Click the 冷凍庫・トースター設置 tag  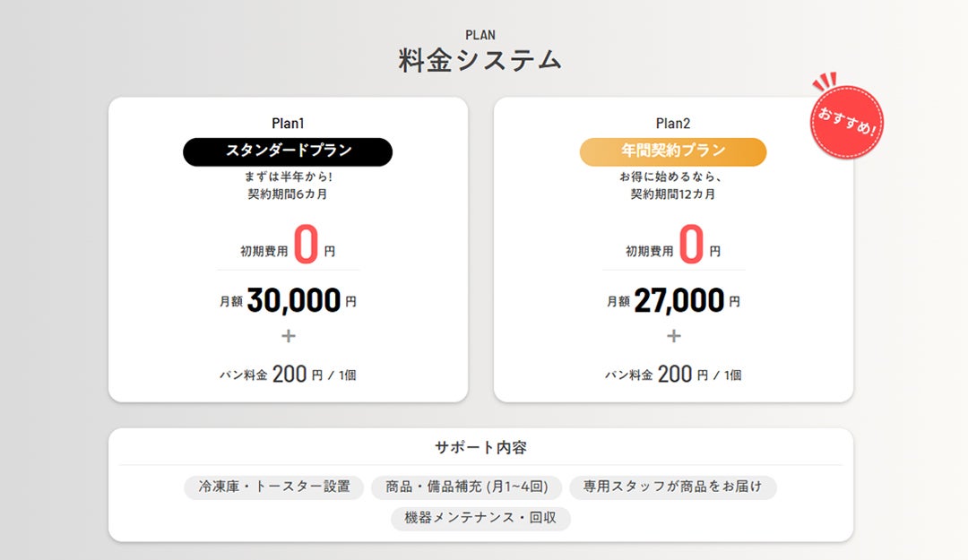(273, 487)
